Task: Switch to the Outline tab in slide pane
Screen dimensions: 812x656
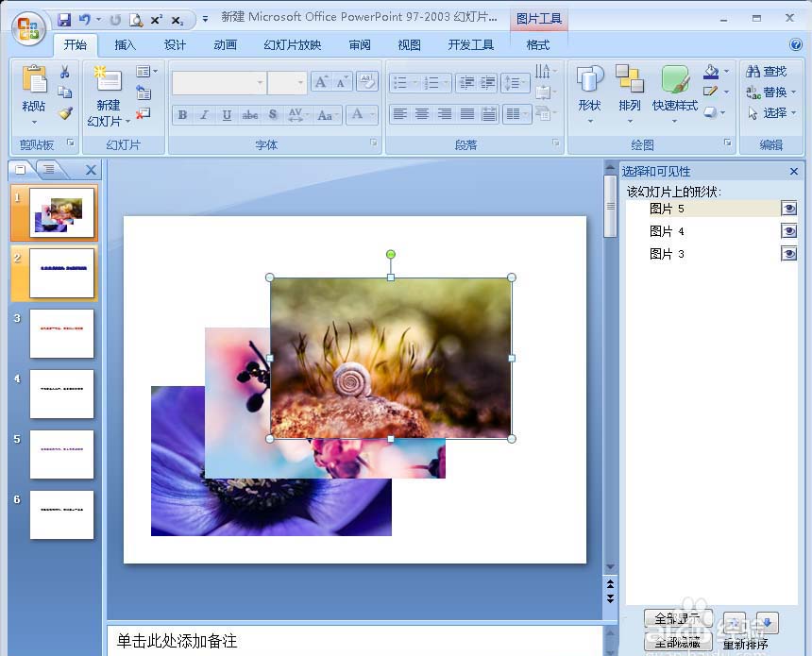Action: click(x=49, y=169)
